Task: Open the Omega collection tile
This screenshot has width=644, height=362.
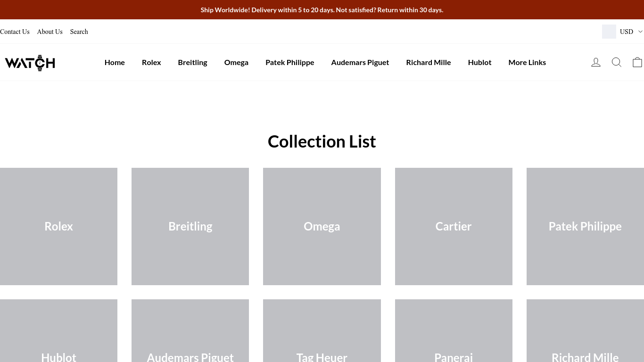Action: tap(322, 226)
